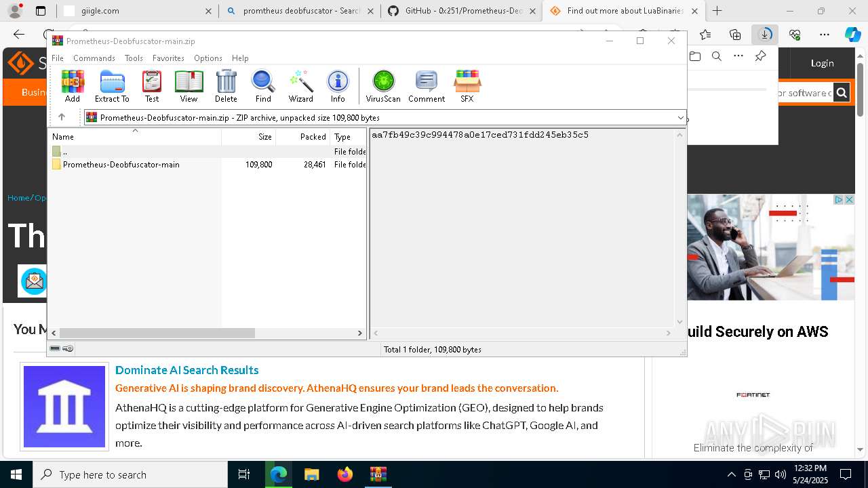Open the Copilot icon in Edge
The height and width of the screenshot is (488, 868).
(852, 35)
